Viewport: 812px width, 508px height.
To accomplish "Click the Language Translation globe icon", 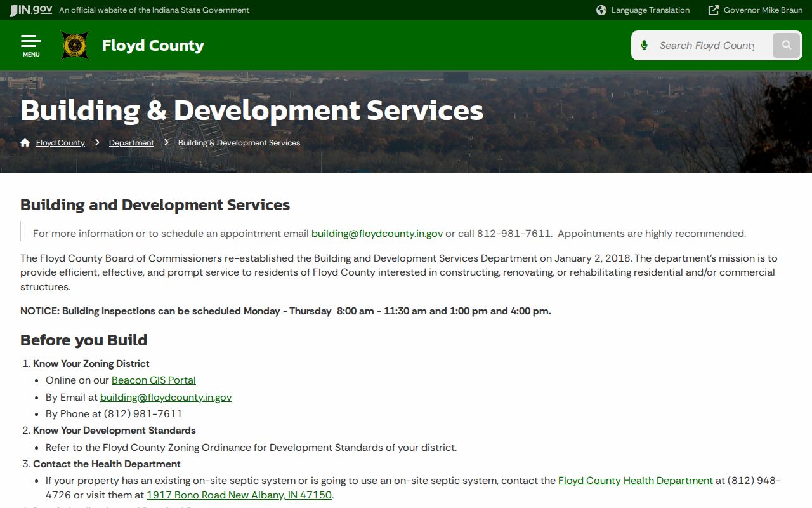I will (x=601, y=10).
